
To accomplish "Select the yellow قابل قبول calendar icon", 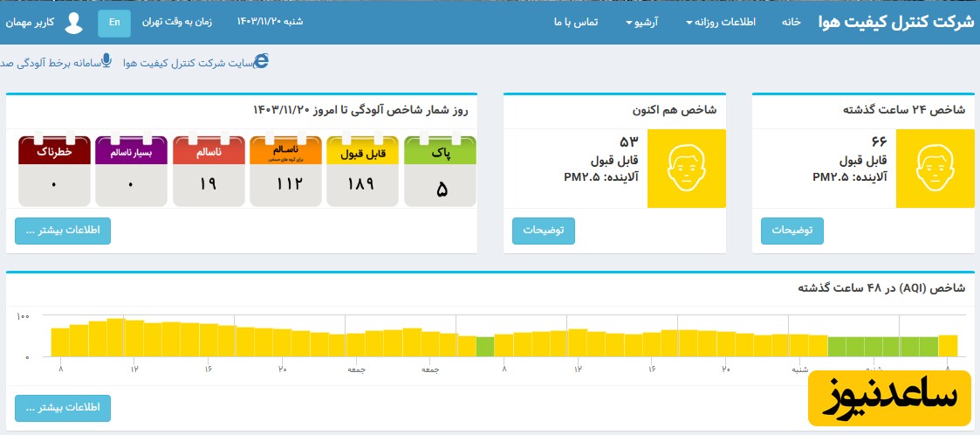I will (362, 171).
